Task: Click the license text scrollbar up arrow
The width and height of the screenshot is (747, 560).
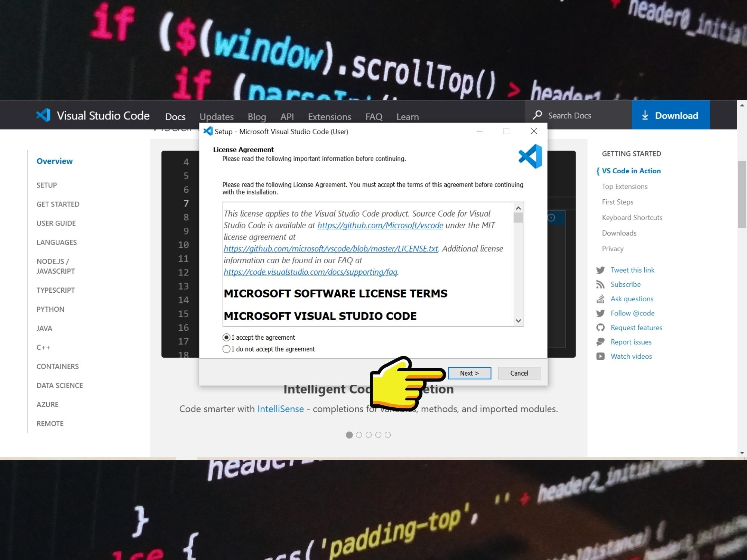Action: pos(518,208)
